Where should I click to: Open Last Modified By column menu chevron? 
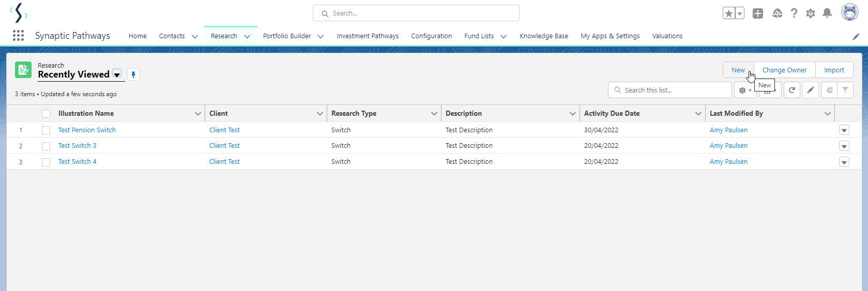[828, 114]
